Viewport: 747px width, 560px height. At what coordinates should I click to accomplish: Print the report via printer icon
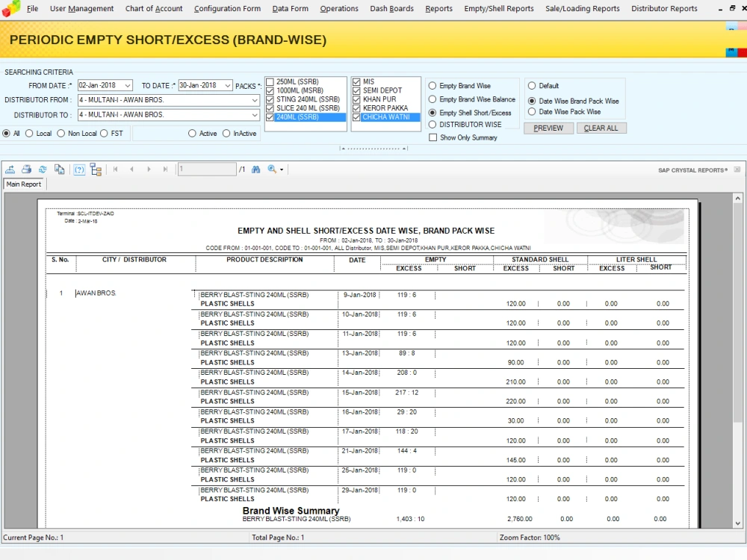[27, 169]
